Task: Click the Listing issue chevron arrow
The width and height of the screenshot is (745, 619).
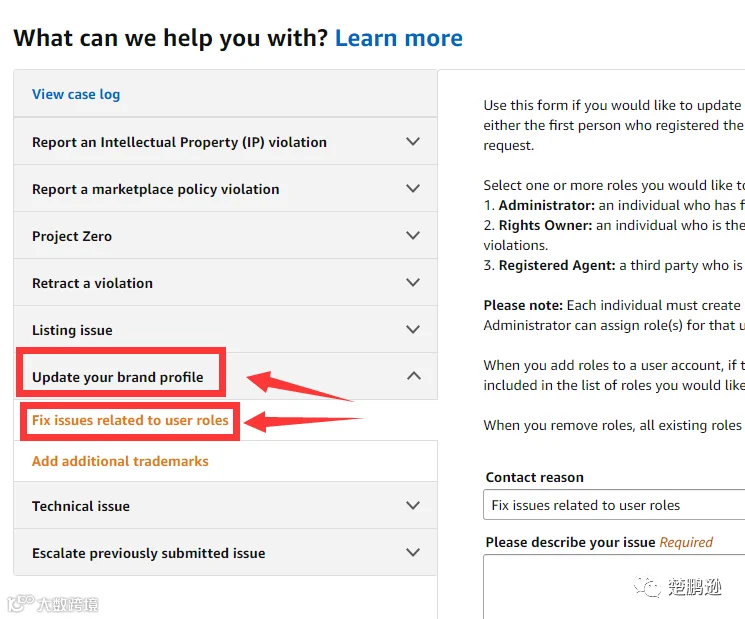Action: (413, 330)
